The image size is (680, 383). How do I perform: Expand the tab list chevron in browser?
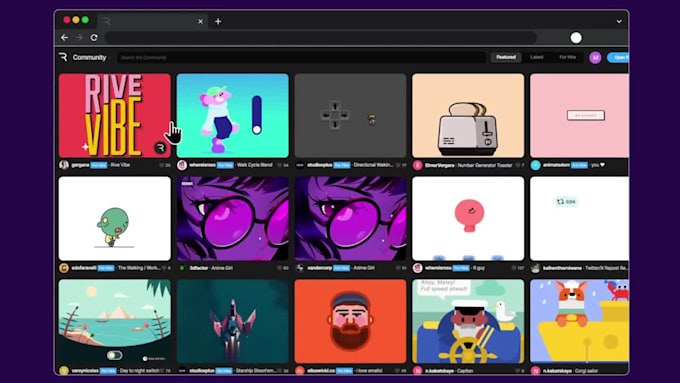[x=619, y=21]
